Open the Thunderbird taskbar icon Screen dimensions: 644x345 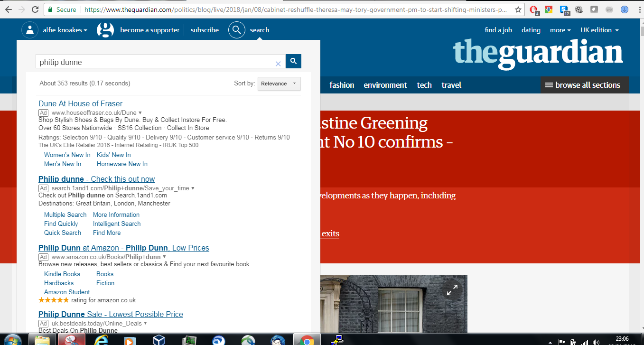278,340
